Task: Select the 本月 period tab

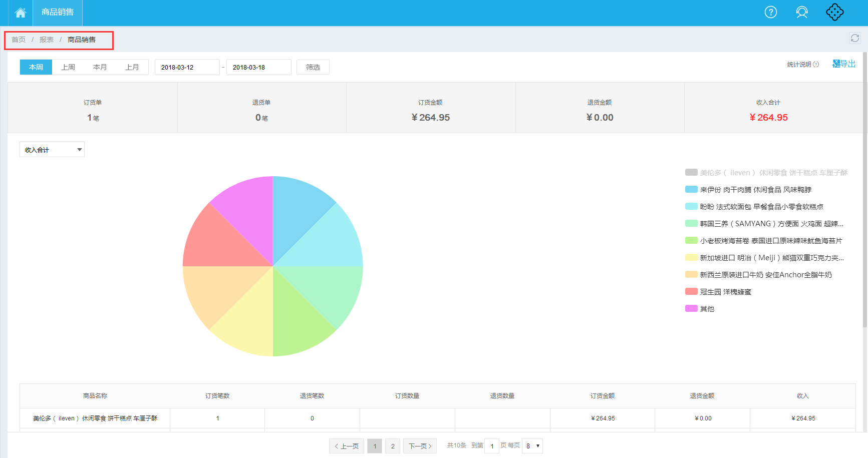Action: tap(100, 67)
